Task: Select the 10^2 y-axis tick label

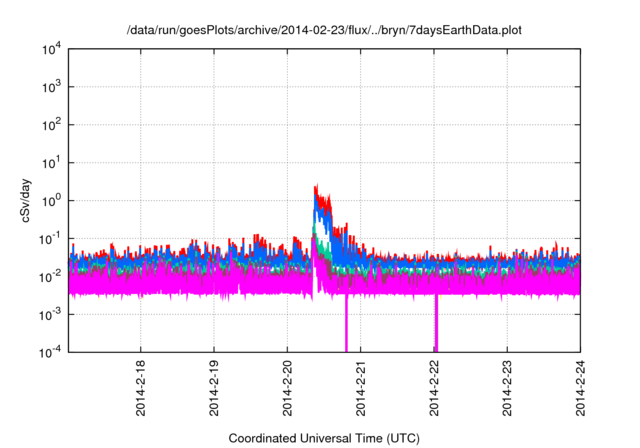Action: click(x=51, y=124)
